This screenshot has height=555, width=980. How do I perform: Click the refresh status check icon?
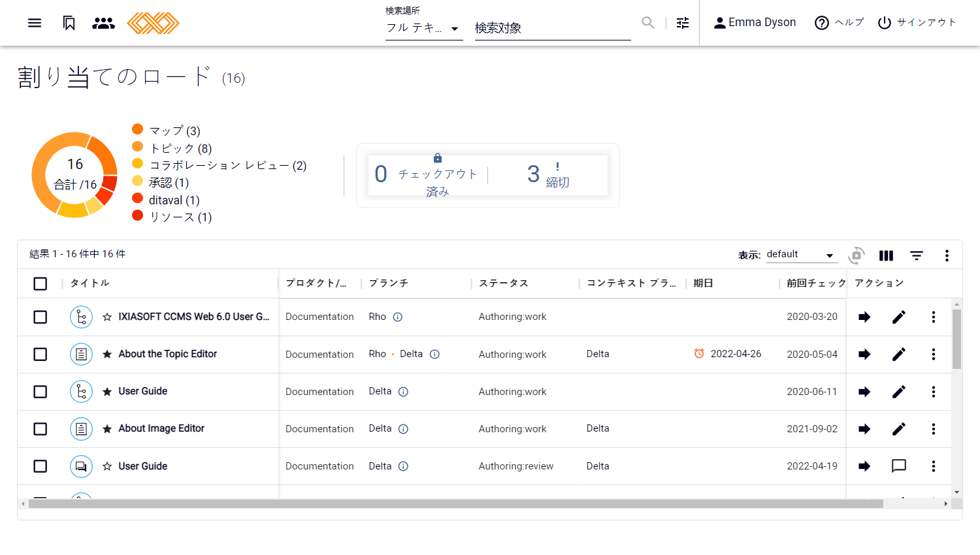(857, 255)
